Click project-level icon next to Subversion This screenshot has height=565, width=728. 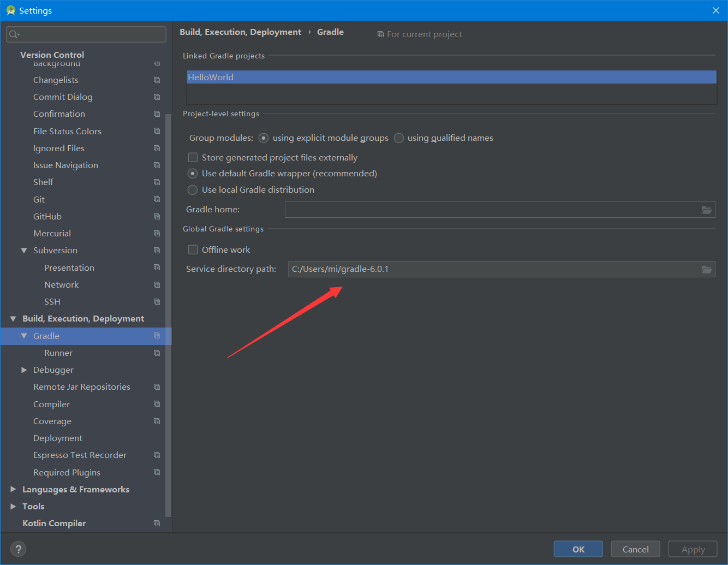pyautogui.click(x=157, y=251)
